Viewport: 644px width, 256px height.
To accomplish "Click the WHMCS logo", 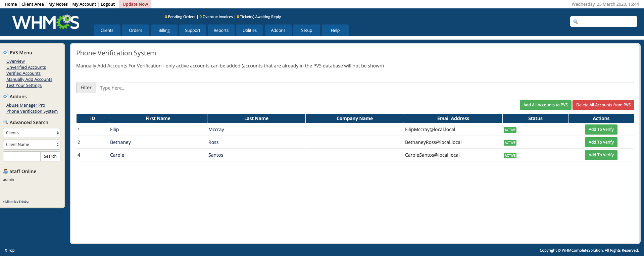I will point(46,22).
